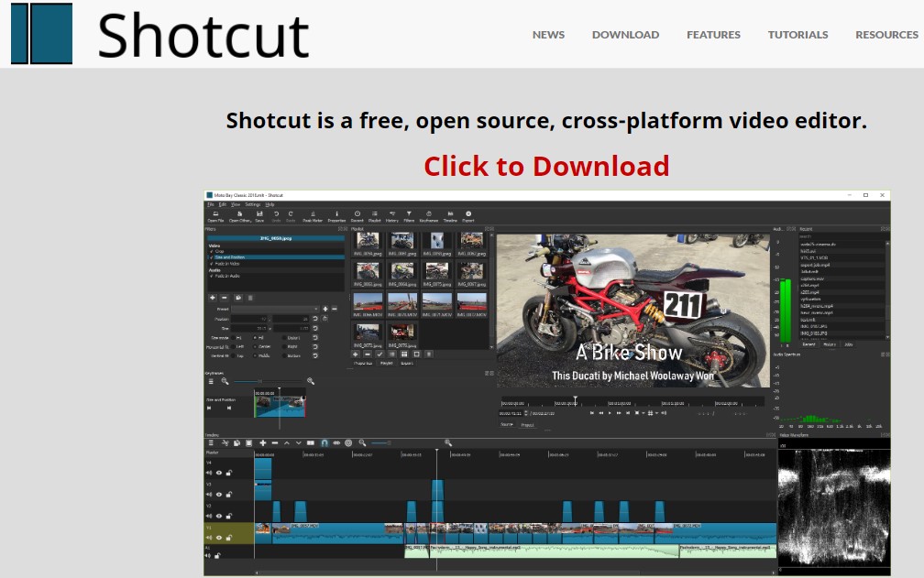
Task: Click the Keyframes zoom in magnifier
Action: tap(311, 381)
